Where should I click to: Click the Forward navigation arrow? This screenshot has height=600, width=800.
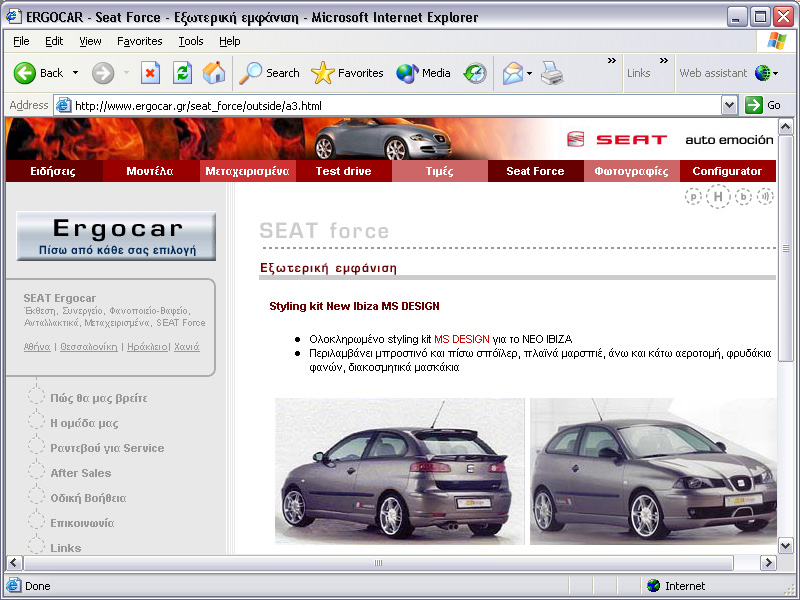[103, 73]
